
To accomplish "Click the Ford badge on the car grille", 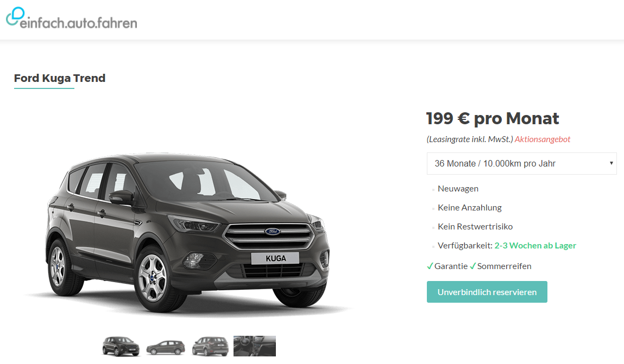I will (x=273, y=231).
